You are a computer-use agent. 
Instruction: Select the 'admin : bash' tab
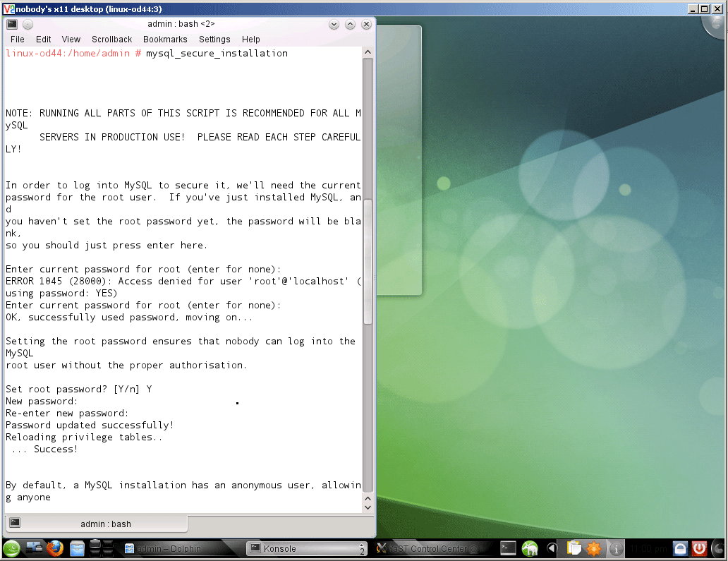97,524
